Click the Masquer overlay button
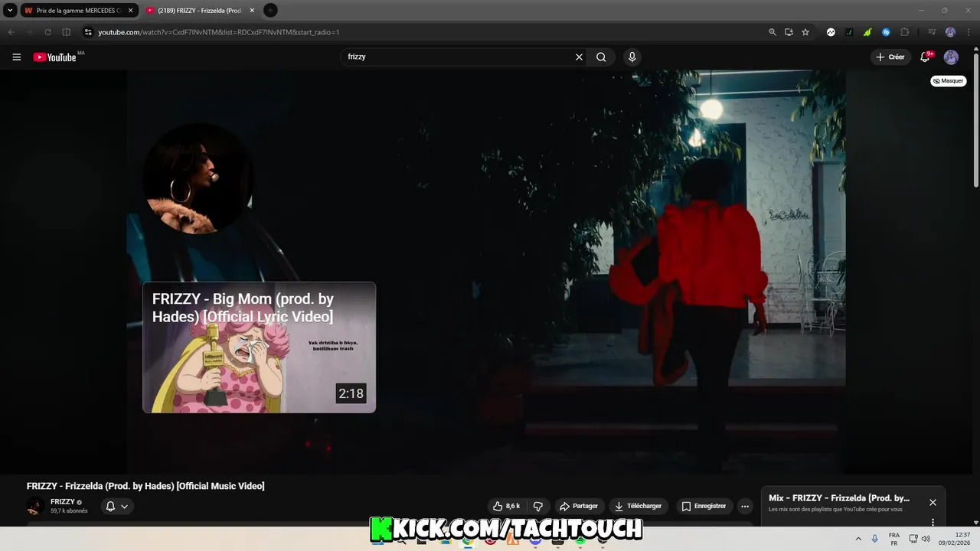 coord(948,80)
